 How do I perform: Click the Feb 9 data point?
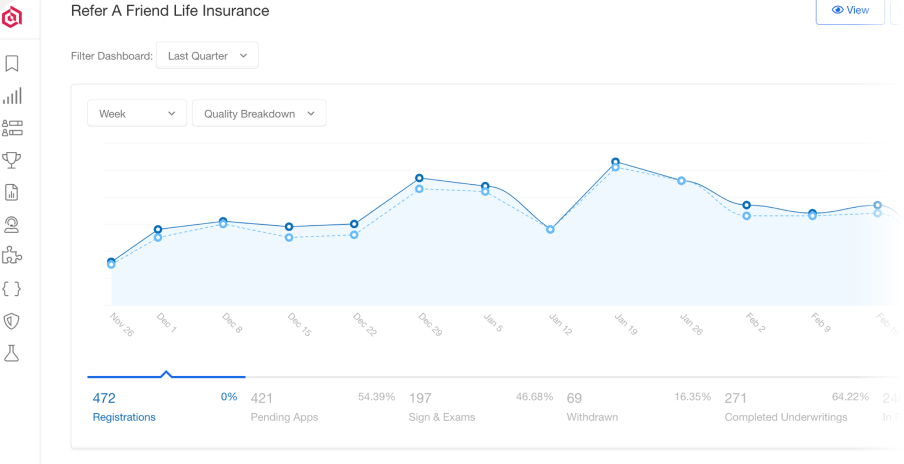[812, 214]
